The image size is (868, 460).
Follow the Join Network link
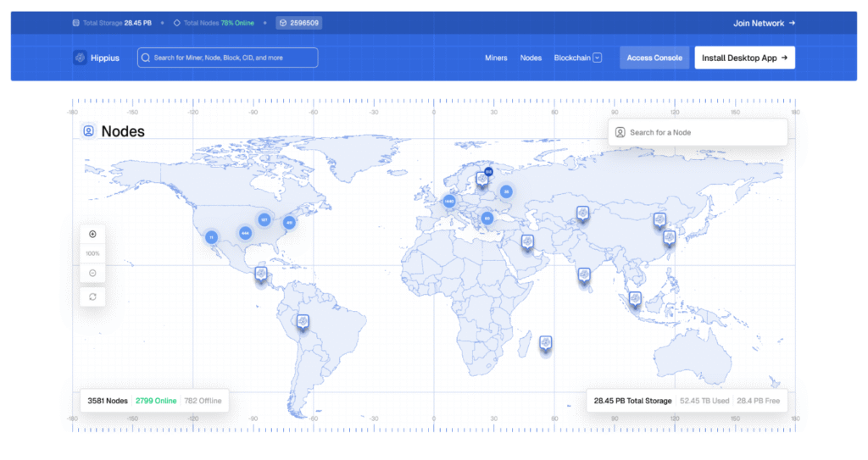pos(764,24)
